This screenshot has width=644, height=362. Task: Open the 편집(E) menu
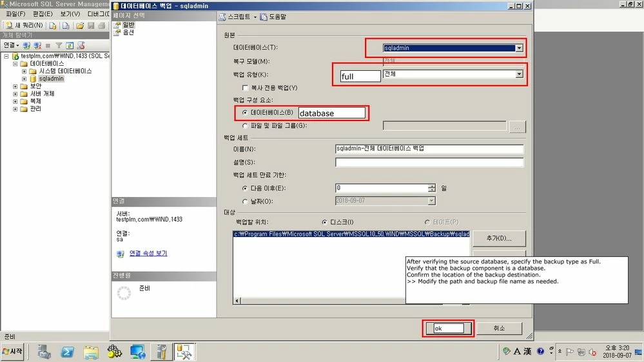(43, 14)
